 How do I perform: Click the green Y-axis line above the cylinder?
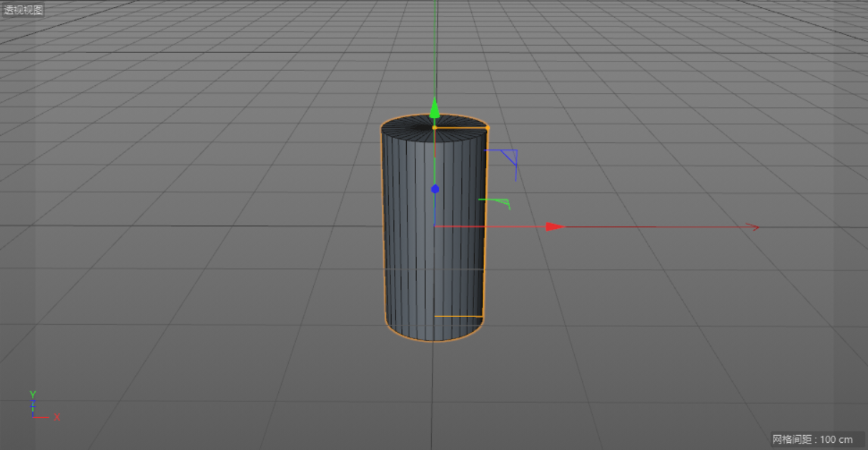[x=435, y=50]
